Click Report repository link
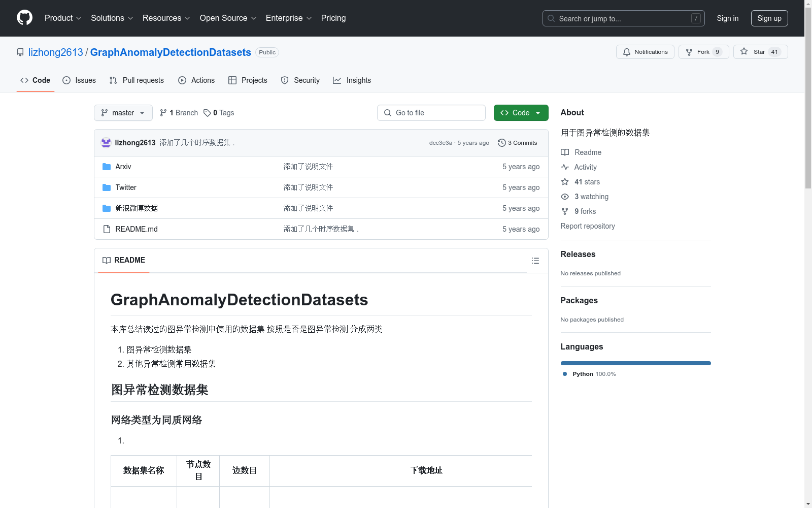The width and height of the screenshot is (812, 508). (588, 226)
